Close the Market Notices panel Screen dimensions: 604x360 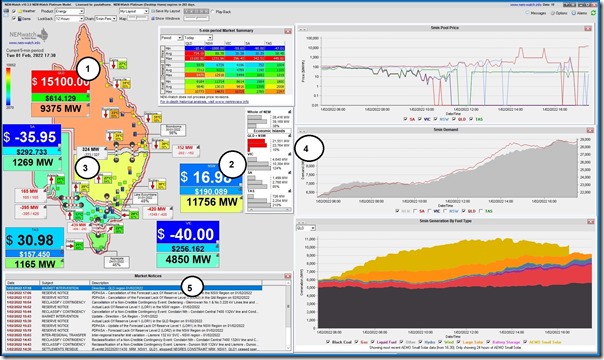point(287,276)
